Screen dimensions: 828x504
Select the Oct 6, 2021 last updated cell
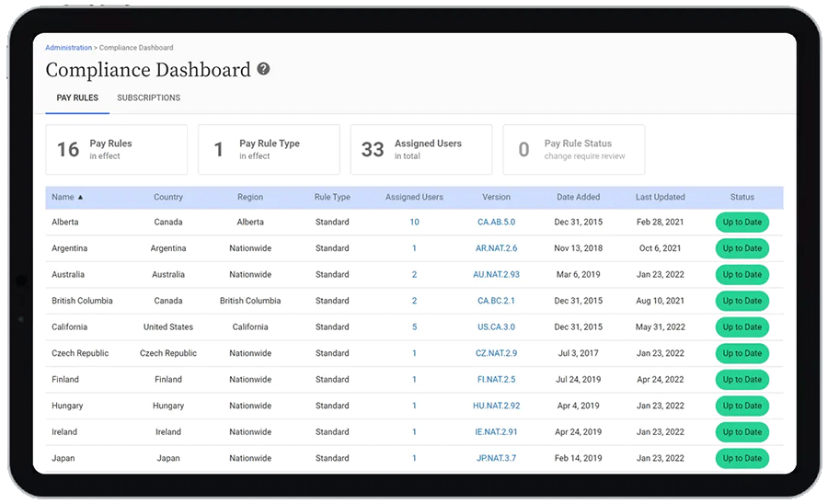click(x=660, y=248)
